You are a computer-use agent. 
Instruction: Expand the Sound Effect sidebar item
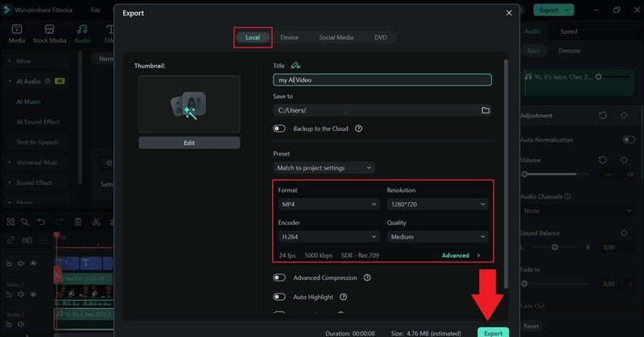coord(10,183)
